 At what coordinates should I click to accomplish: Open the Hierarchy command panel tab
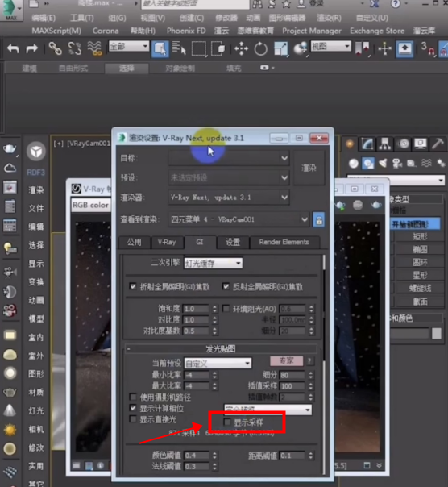[x=385, y=144]
